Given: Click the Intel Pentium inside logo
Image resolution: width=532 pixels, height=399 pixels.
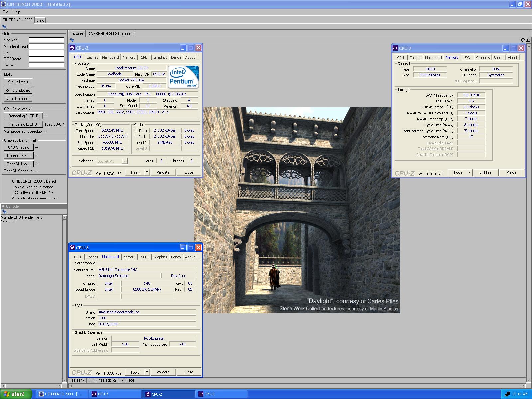Looking at the screenshot, I should (x=184, y=77).
